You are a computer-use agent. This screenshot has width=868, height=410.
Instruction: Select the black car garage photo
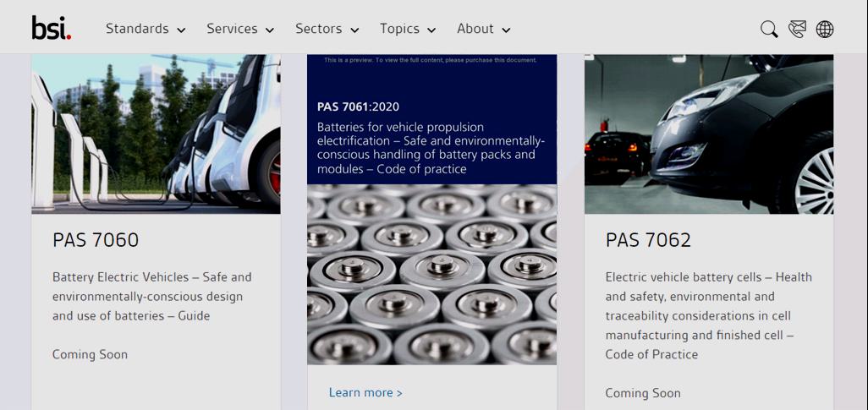point(708,134)
